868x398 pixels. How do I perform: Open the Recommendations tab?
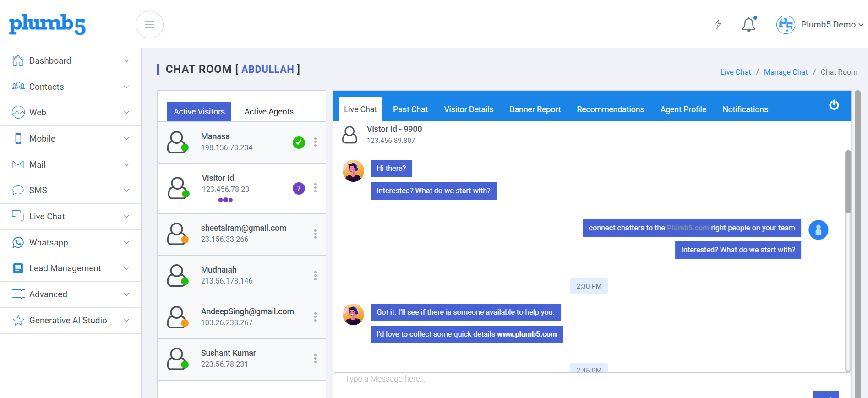tap(611, 109)
